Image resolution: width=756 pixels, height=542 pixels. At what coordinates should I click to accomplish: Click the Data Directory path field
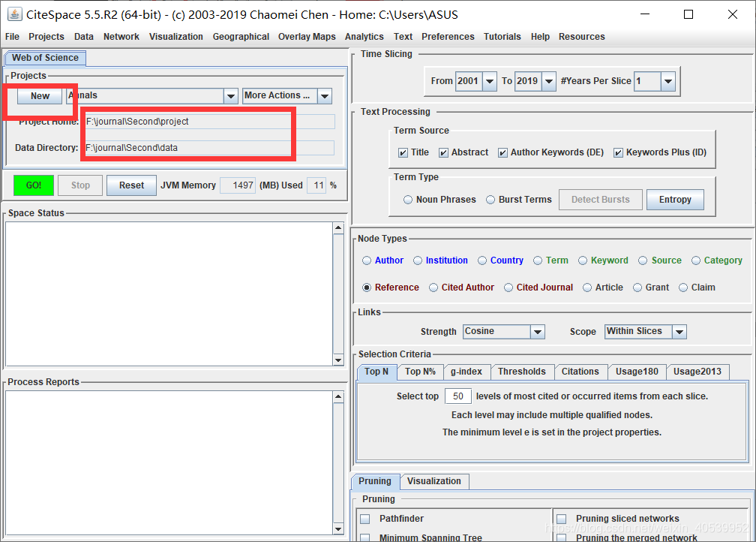point(210,148)
